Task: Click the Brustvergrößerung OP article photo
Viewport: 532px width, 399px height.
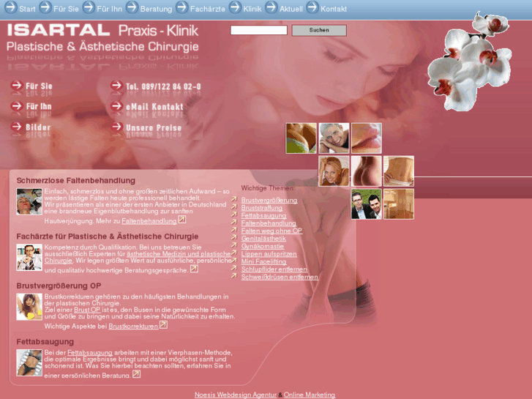Action: (29, 307)
